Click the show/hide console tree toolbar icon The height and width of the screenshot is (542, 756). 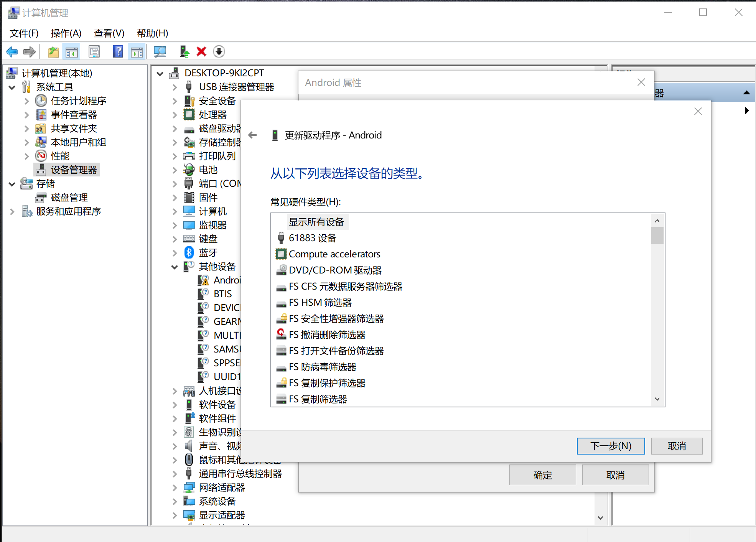[71, 51]
